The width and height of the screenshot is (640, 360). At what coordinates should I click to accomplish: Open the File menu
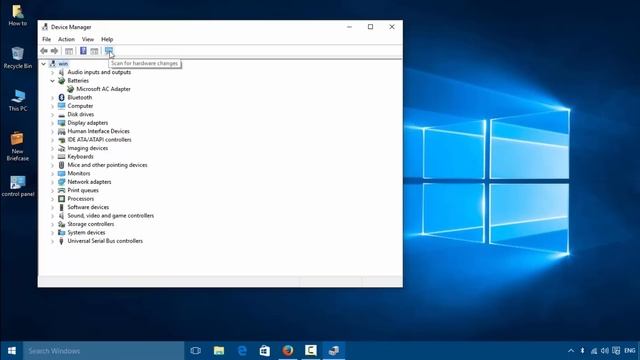(x=47, y=39)
